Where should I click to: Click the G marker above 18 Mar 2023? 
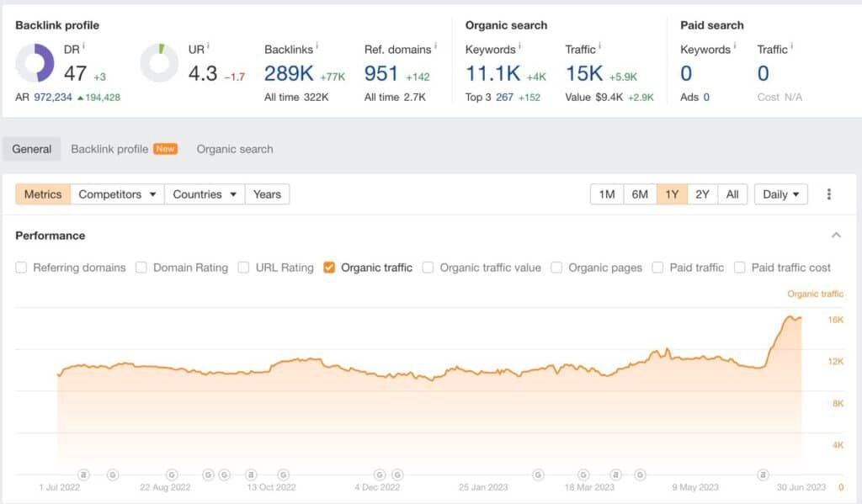[584, 475]
